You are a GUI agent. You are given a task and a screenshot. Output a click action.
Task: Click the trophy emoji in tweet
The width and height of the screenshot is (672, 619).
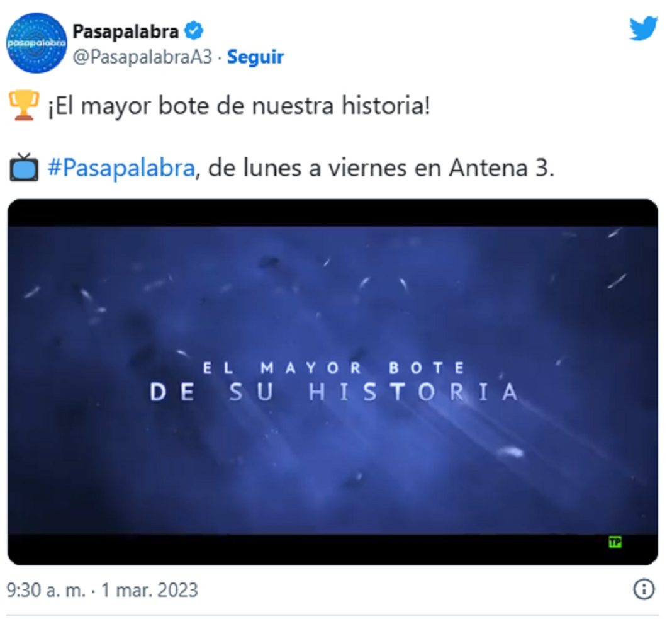tap(23, 105)
